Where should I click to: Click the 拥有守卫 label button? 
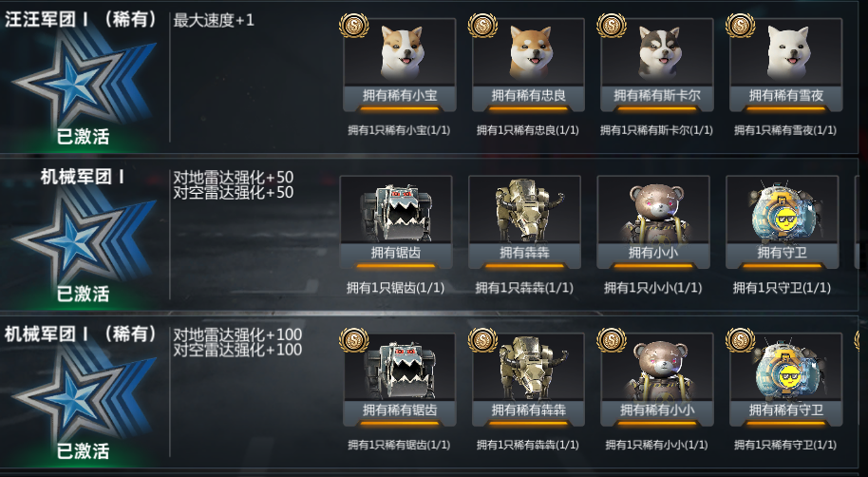click(x=783, y=253)
